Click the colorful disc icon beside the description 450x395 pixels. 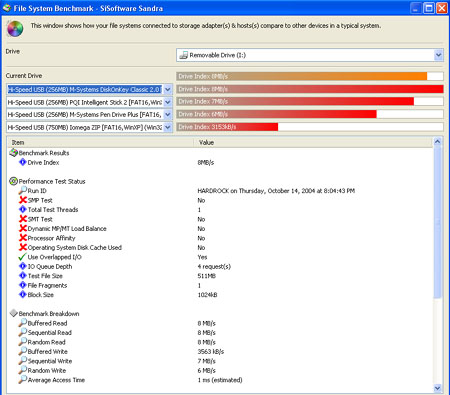click(15, 29)
